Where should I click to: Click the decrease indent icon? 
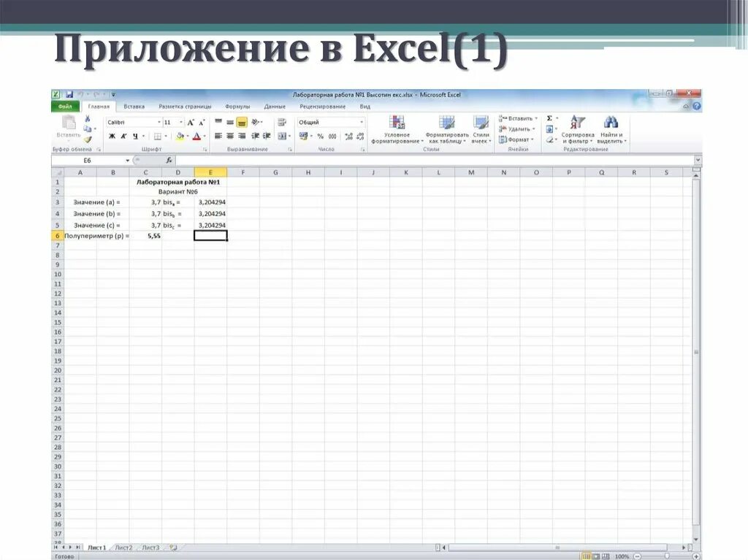click(255, 137)
